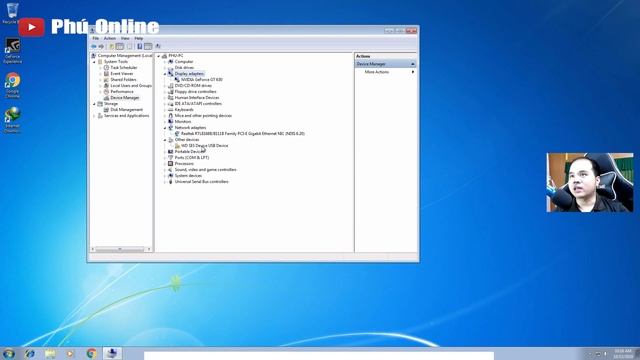Collapse the Storage node
The image size is (640, 360).
pos(94,104)
